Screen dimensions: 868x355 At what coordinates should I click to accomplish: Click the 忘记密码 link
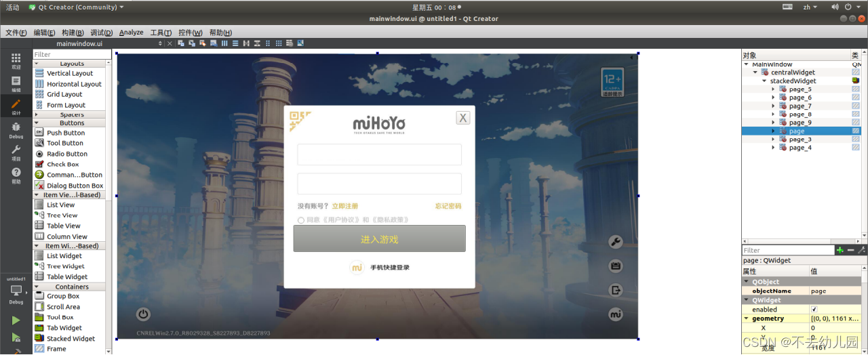click(448, 206)
